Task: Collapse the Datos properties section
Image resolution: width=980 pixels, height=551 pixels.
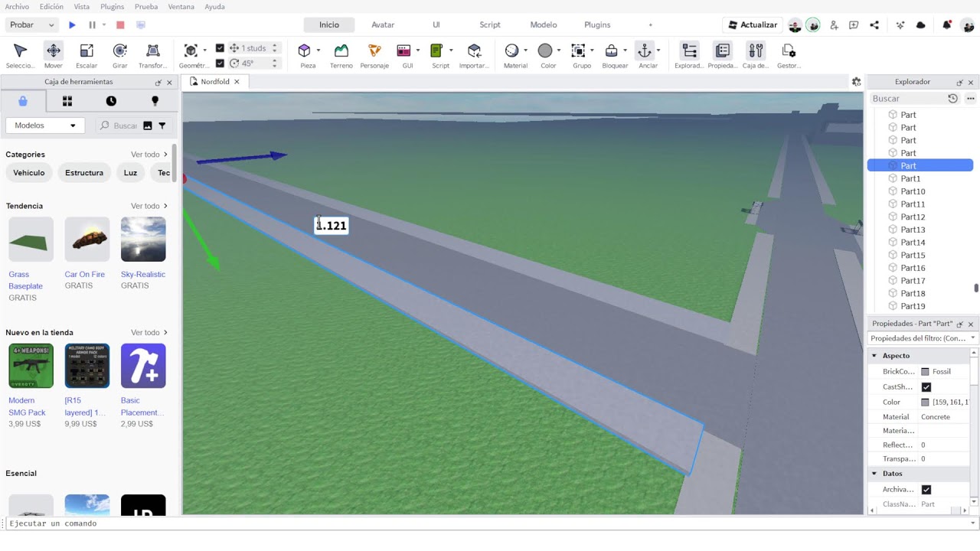Action: click(x=874, y=474)
